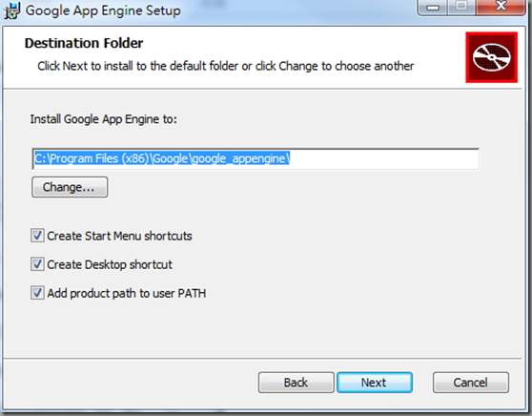Cancel the installation
532x416 pixels.
tap(471, 383)
